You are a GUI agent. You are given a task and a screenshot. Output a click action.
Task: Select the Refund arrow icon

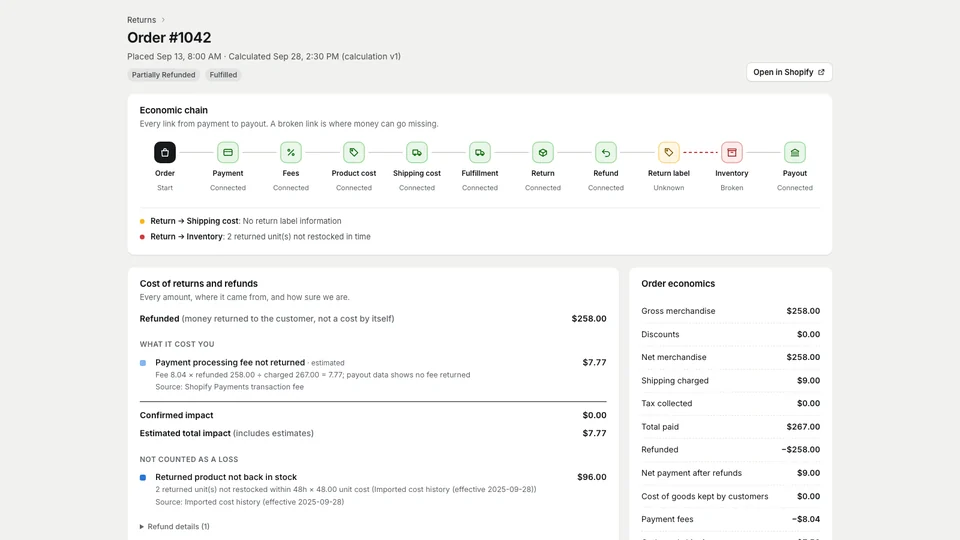(x=606, y=152)
